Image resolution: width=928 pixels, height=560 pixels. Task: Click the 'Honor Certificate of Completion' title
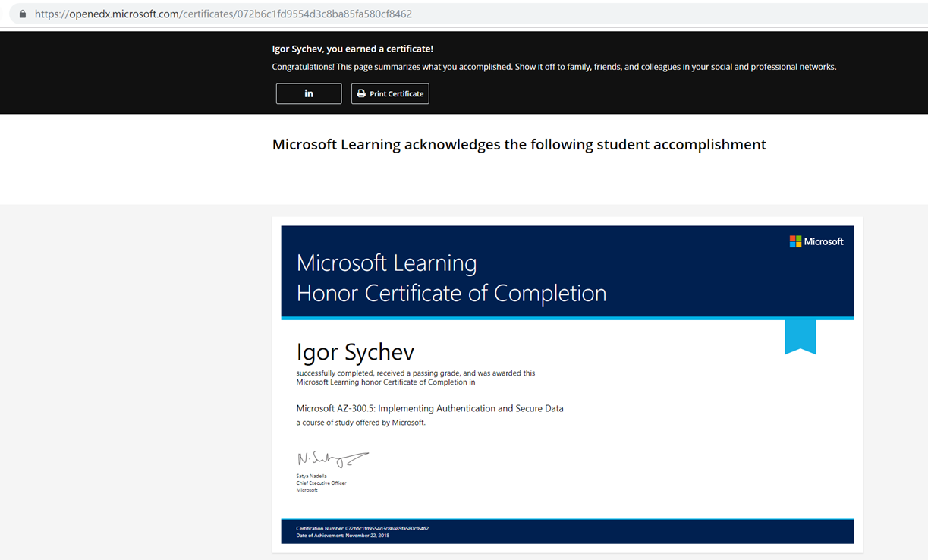click(x=451, y=293)
